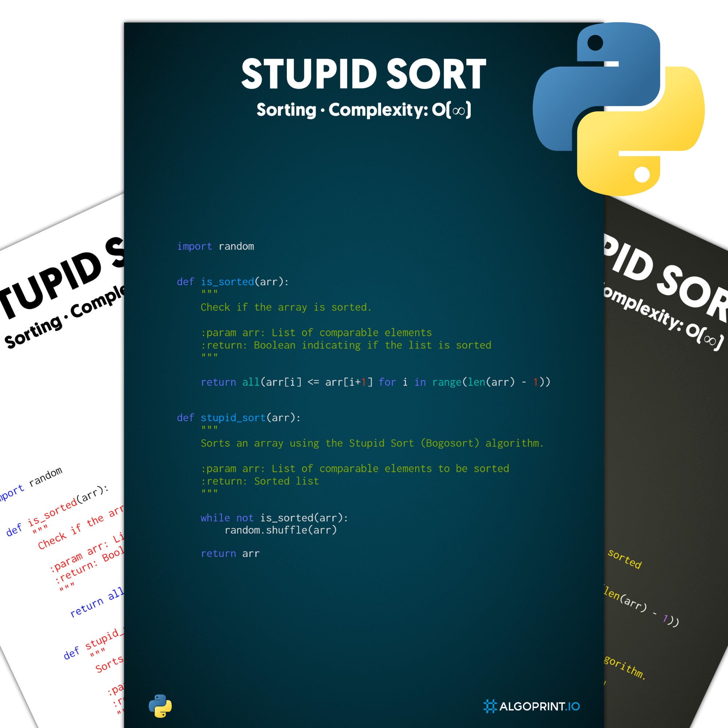Click the dark poster's 'PID SOR' title
Image resolution: width=728 pixels, height=728 pixels.
[665, 278]
